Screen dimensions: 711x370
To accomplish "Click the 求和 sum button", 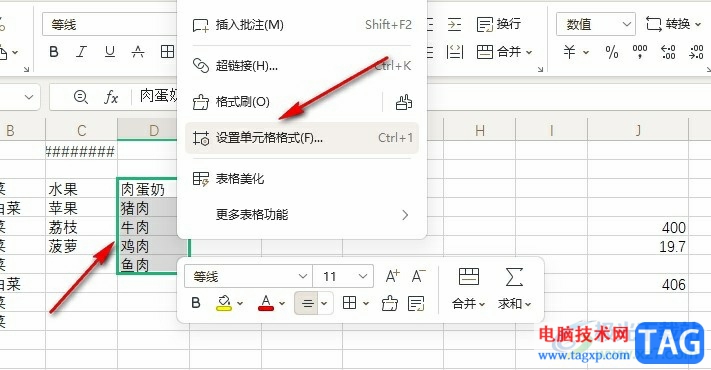I will (x=514, y=289).
